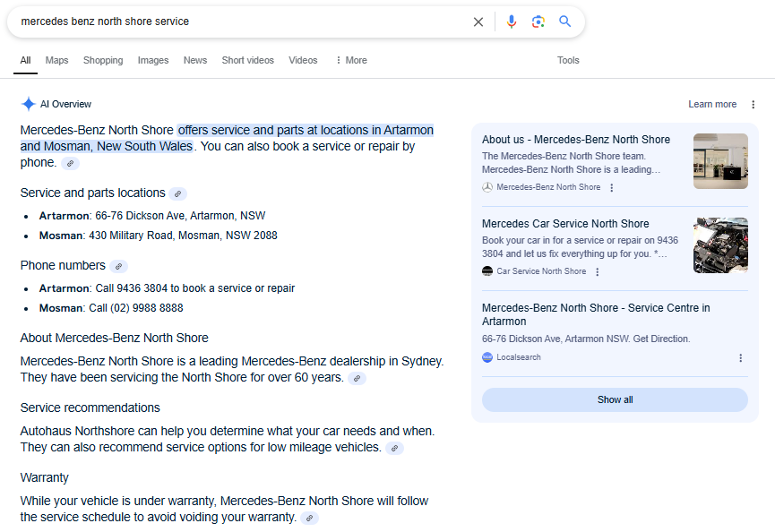Select the All results tab
Screen dimensions: 775x532
25,60
